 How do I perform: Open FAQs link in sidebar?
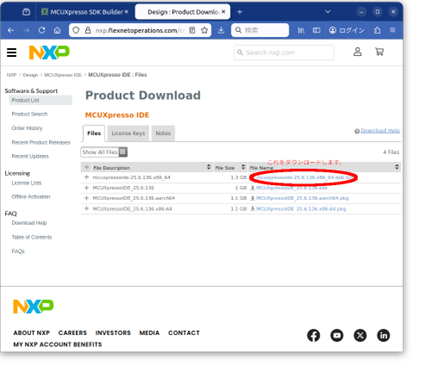click(18, 251)
